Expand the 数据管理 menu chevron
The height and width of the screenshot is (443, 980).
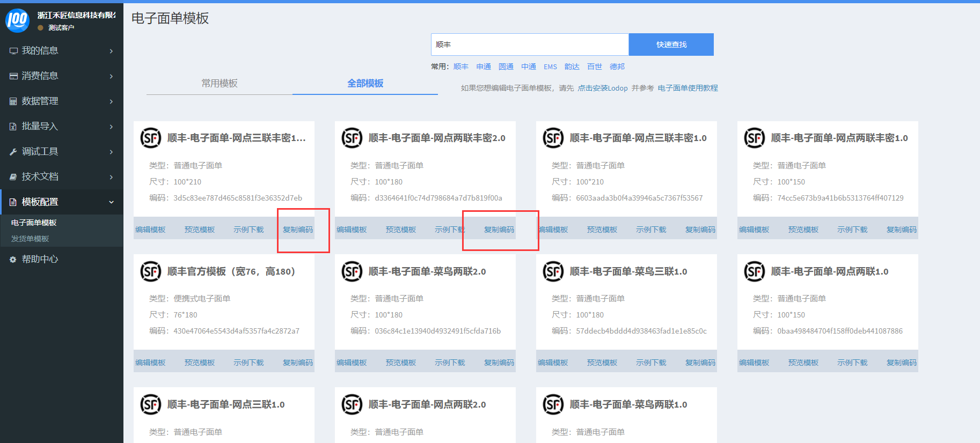[111, 101]
